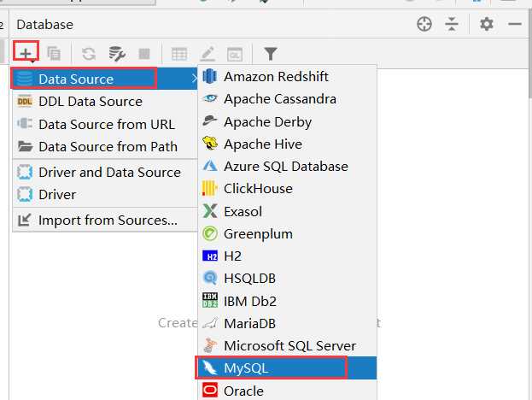The height and width of the screenshot is (400, 532).
Task: Select H2 data source
Action: pos(288,256)
